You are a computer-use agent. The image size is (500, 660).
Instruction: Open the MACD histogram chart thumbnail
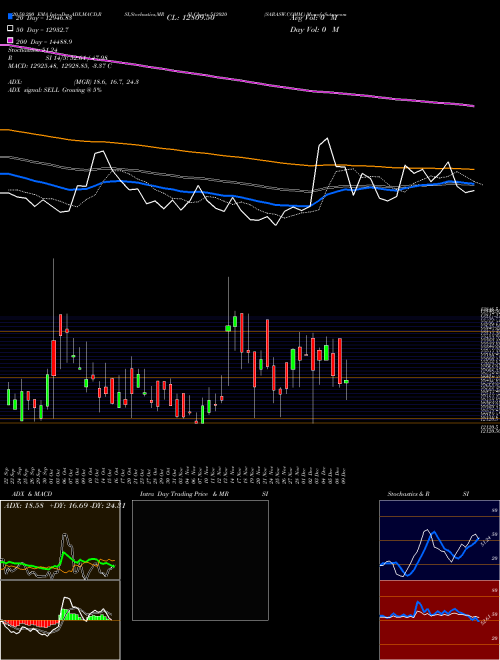(x=60, y=620)
